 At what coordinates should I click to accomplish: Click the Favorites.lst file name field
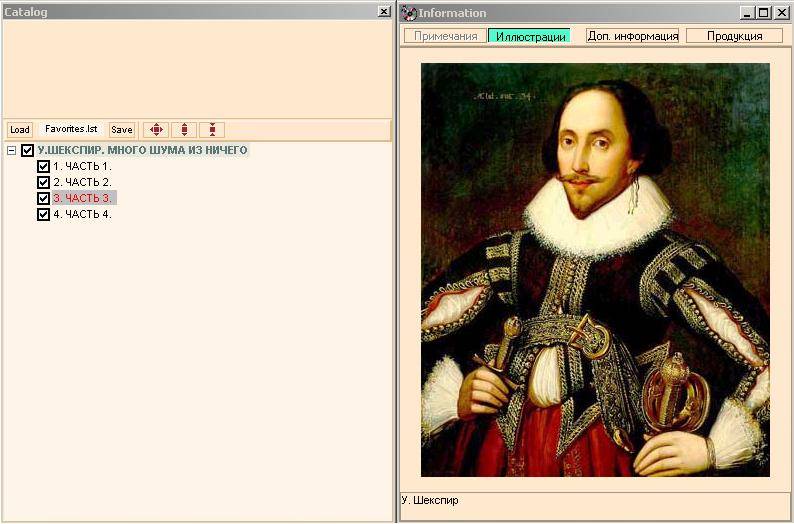click(71, 129)
